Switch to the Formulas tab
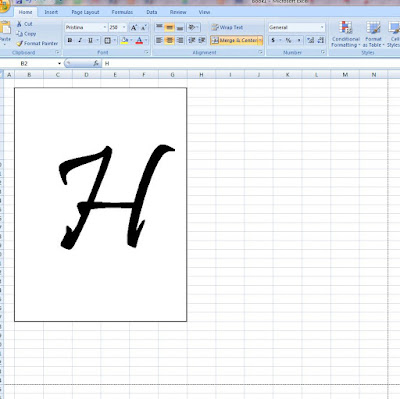Image resolution: width=400 pixels, height=399 pixels. 122,12
